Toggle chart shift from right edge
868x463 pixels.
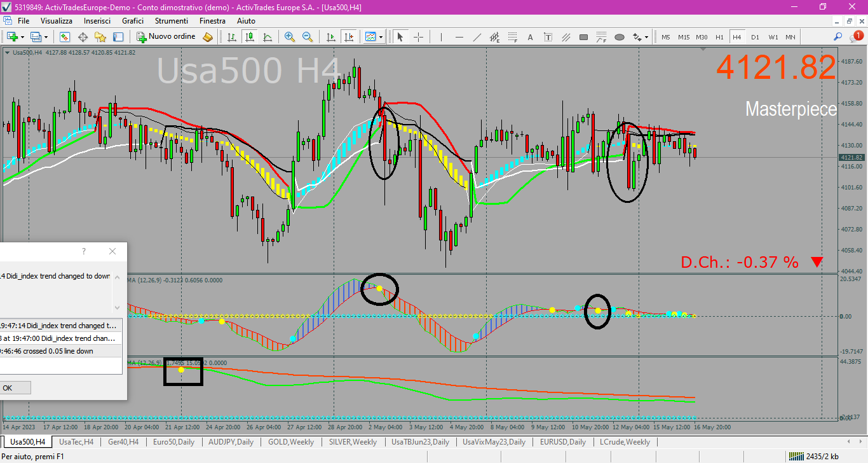pos(348,37)
